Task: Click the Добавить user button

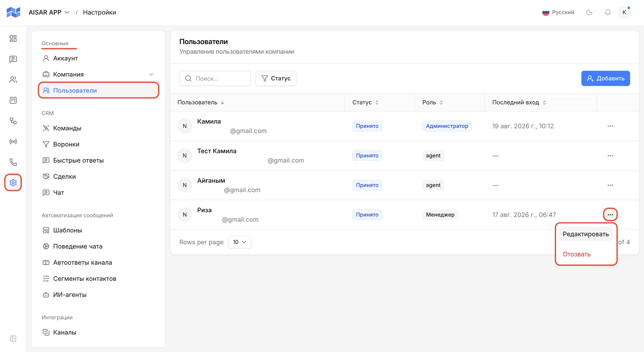Action: pos(605,78)
